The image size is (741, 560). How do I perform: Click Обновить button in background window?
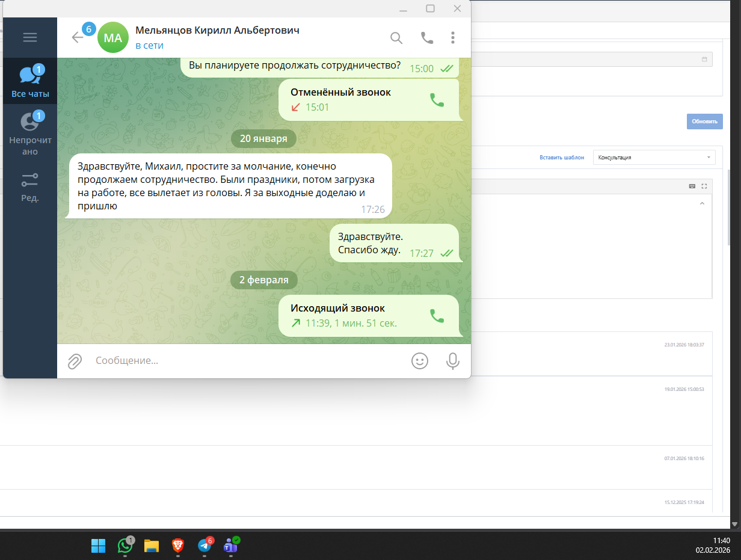(705, 121)
